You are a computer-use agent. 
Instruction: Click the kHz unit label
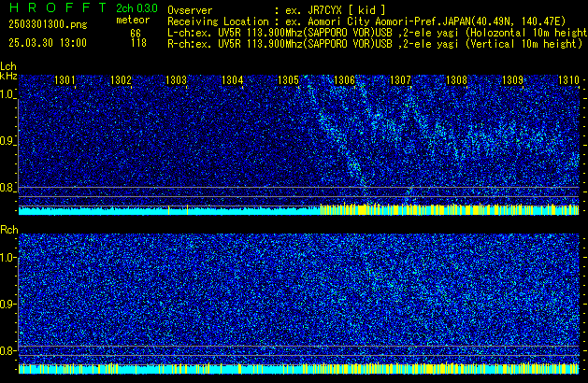point(8,76)
